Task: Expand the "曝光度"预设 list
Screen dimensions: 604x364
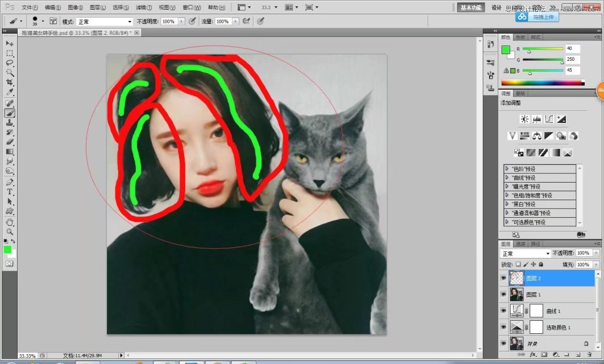Action: coord(507,187)
